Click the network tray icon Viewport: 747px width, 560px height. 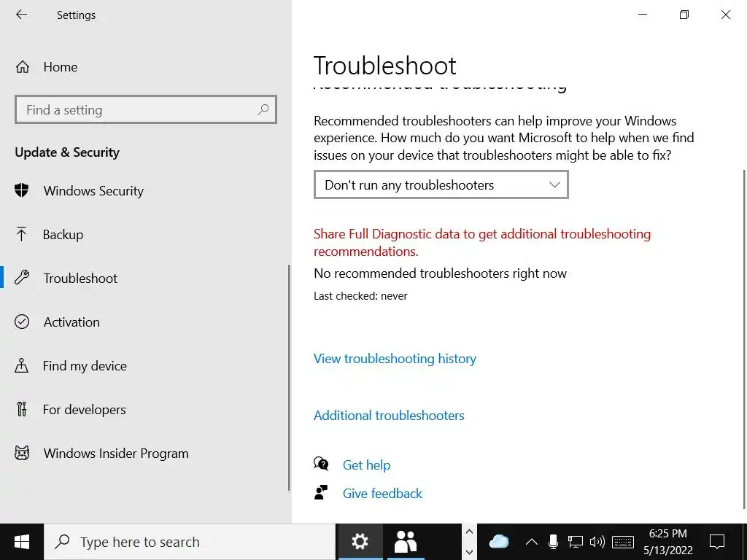(x=576, y=542)
